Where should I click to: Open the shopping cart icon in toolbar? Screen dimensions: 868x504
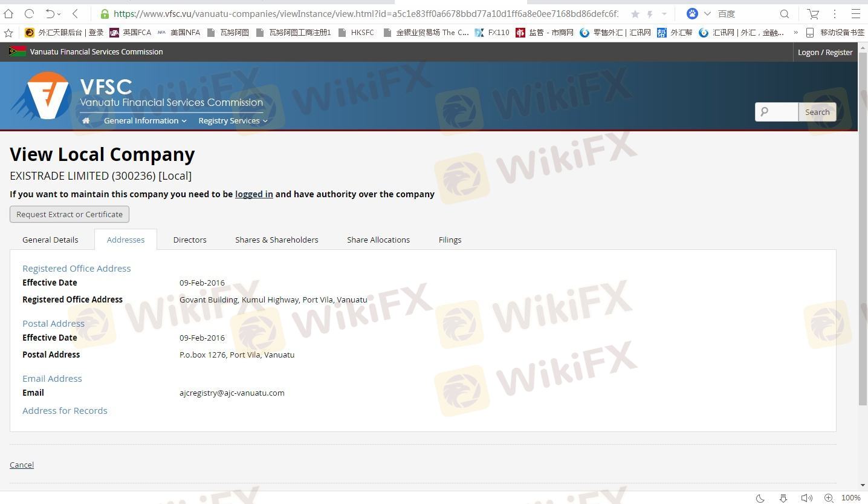point(813,13)
